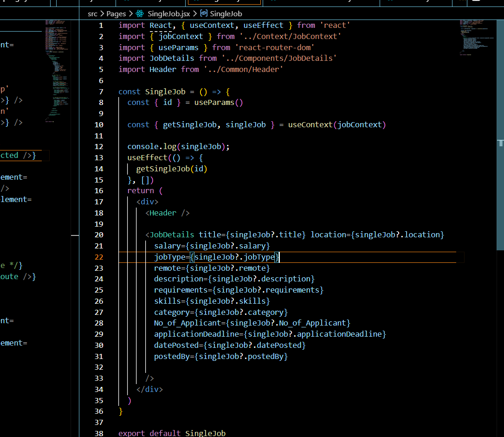Click the 'jobType' attribute name on line 22
The height and width of the screenshot is (437, 504).
[x=170, y=257]
